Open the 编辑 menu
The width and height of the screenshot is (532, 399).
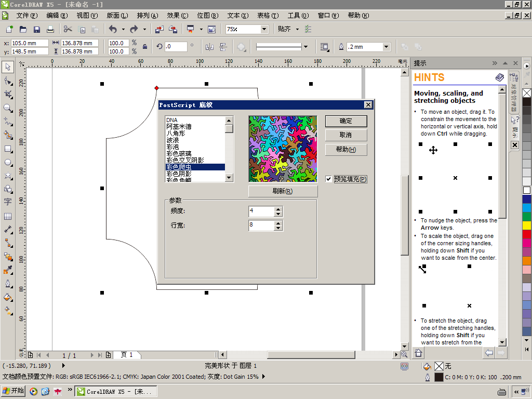57,16
